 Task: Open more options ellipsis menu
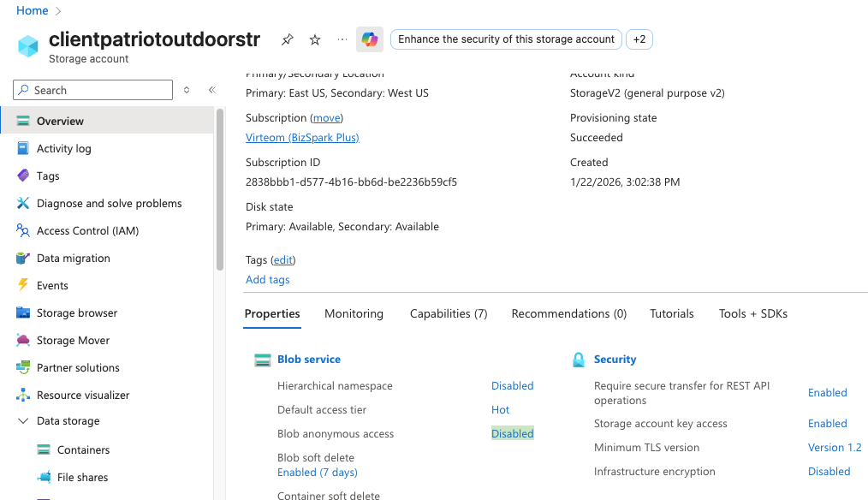342,39
